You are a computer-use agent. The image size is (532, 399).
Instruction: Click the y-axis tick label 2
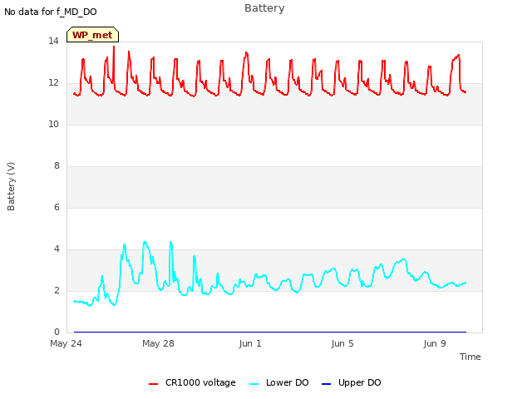pyautogui.click(x=57, y=291)
